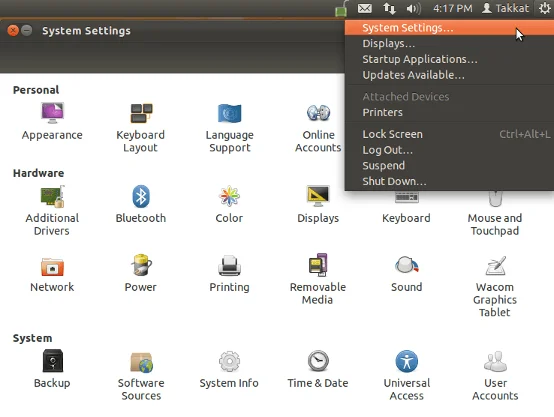Open the Takkat user menu
Screen dimensions: 554x417
506,8
